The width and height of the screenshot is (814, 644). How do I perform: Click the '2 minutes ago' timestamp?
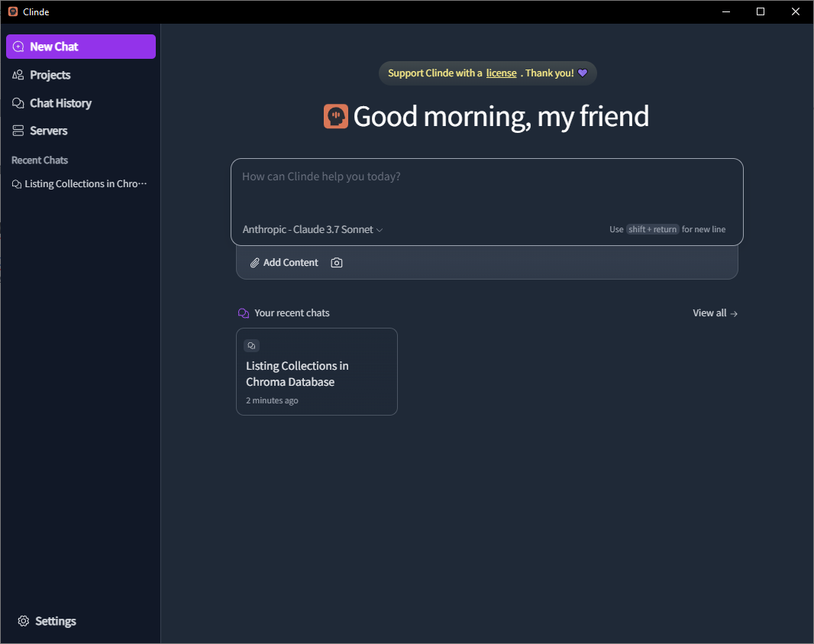pyautogui.click(x=272, y=400)
